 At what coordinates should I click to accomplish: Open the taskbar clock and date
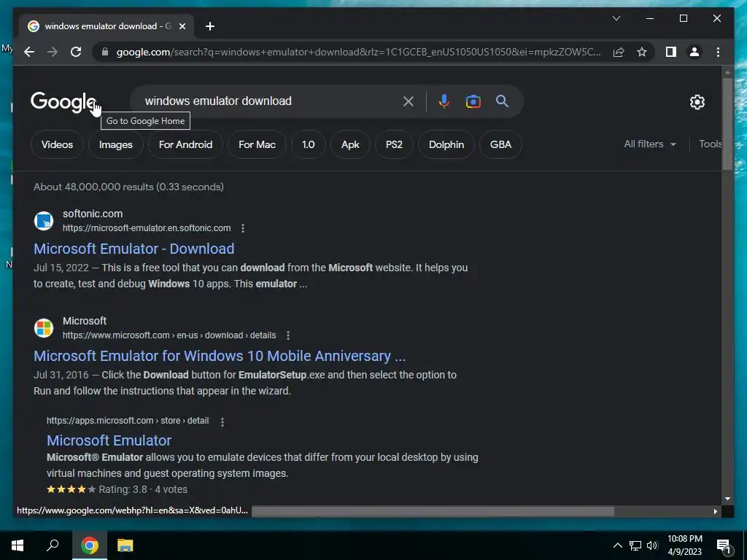[684, 545]
